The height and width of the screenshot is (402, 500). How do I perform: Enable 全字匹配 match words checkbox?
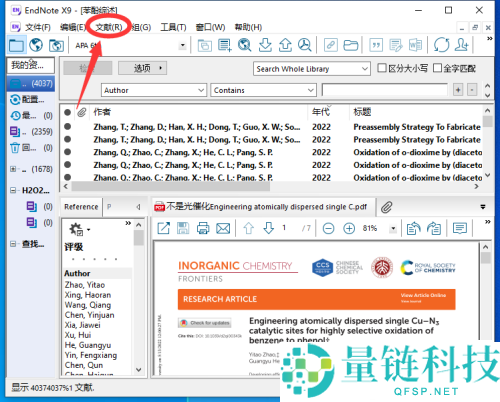point(437,68)
